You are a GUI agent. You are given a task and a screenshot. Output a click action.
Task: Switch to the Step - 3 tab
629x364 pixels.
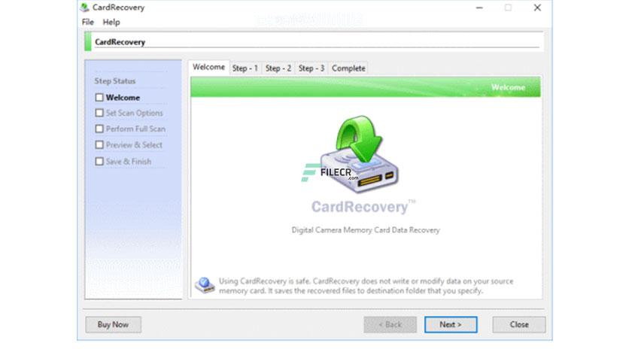(311, 68)
